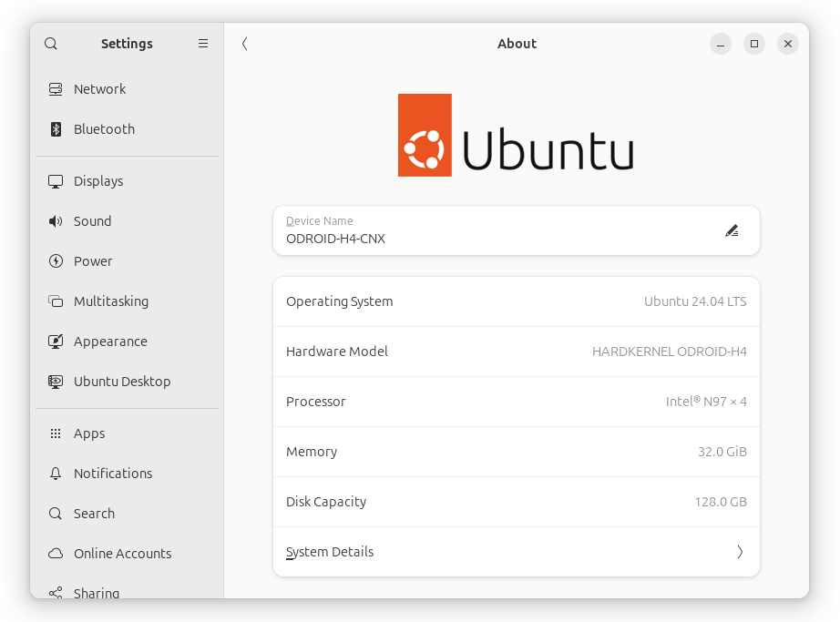
Task: Click the Appearance icon
Action: tap(56, 342)
